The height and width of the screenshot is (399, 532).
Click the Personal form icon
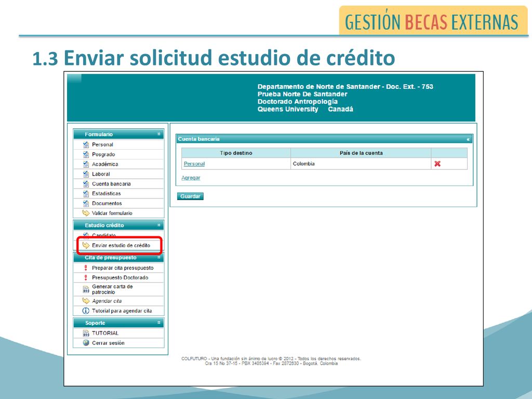tap(86, 144)
